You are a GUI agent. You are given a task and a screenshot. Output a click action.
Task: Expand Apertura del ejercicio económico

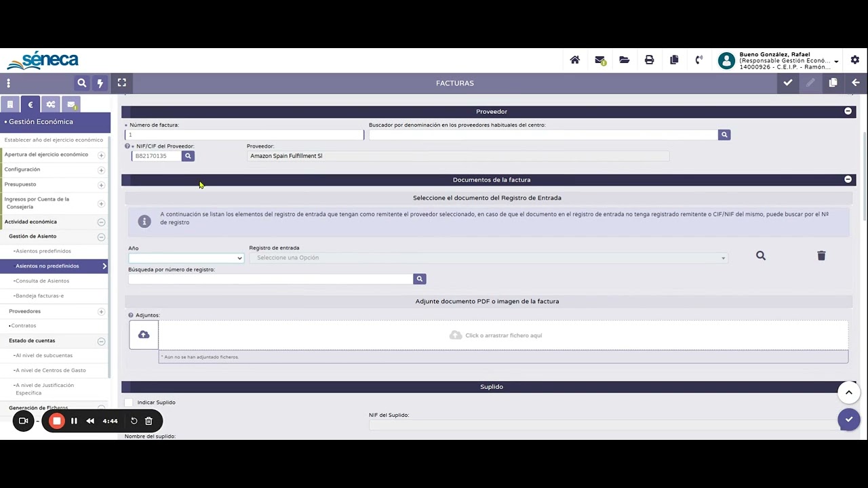point(101,155)
